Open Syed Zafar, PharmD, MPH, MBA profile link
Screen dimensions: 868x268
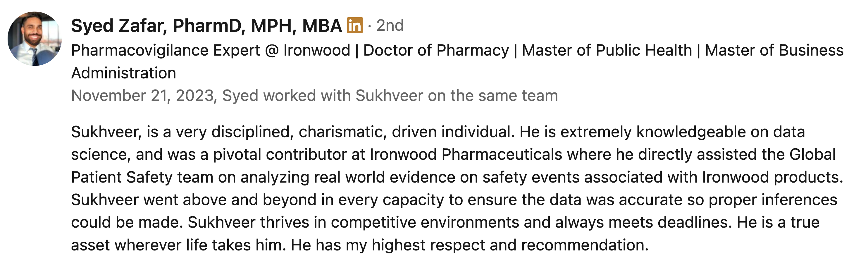click(x=206, y=26)
